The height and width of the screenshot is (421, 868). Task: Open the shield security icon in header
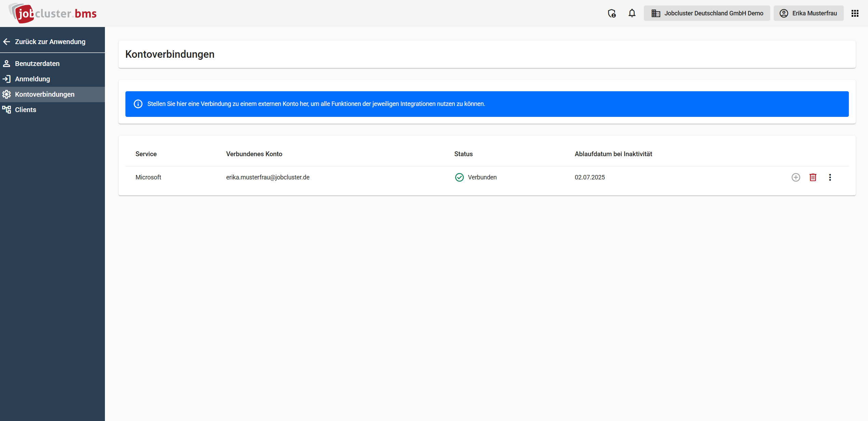612,13
